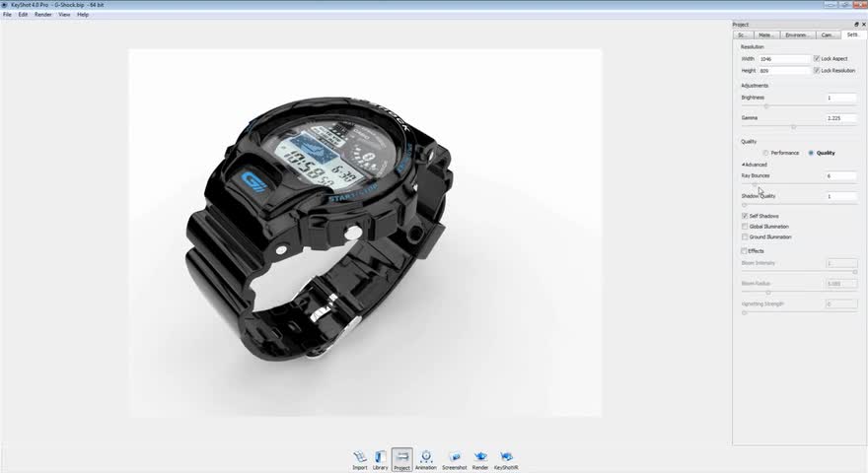This screenshot has width=868, height=473.
Task: Click the Brightness slider handle
Action: [x=766, y=106]
